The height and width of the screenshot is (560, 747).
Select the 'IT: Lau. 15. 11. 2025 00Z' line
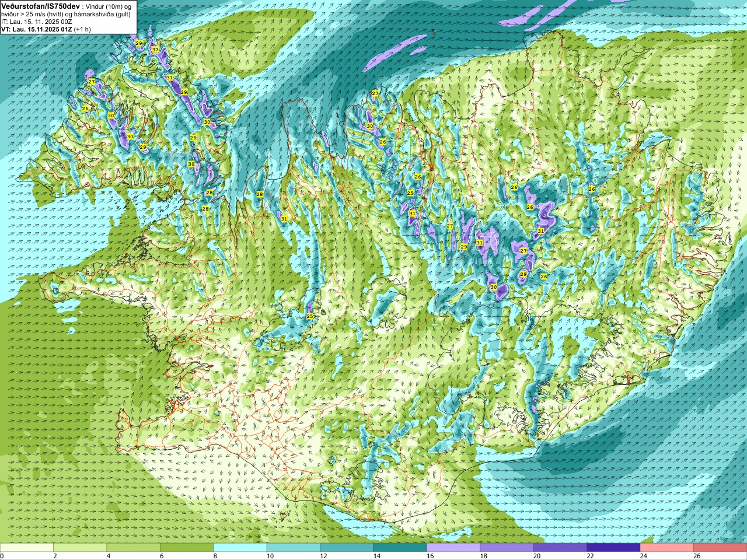click(x=37, y=22)
